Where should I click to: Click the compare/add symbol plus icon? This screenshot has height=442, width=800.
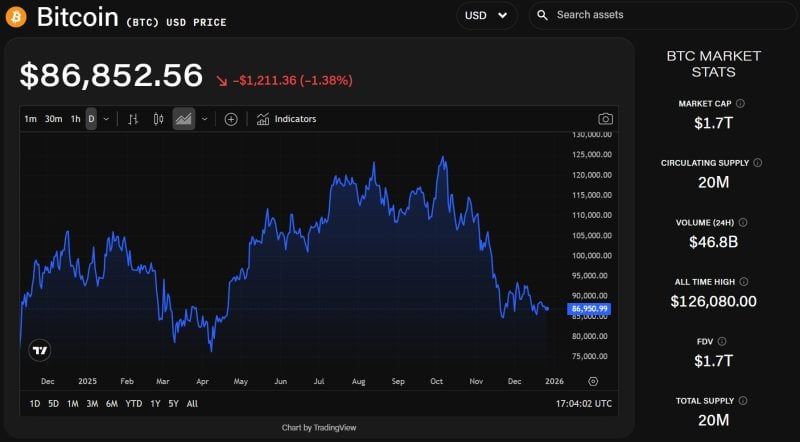231,119
